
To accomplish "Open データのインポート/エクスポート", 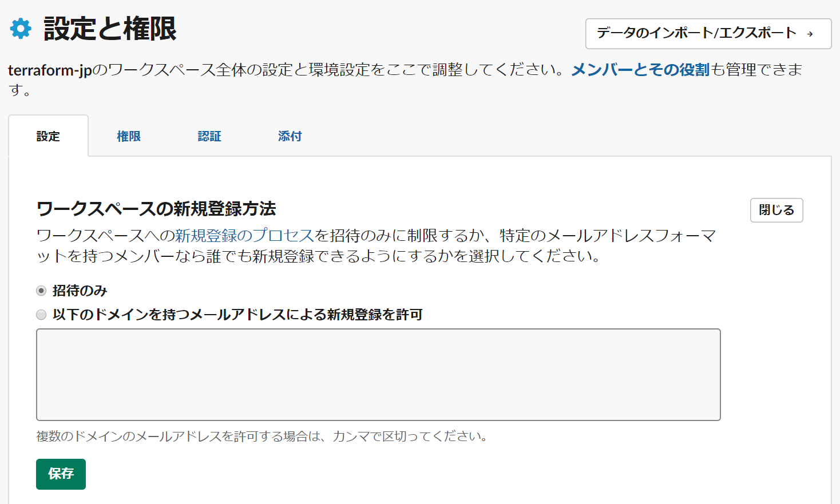I will coord(708,34).
